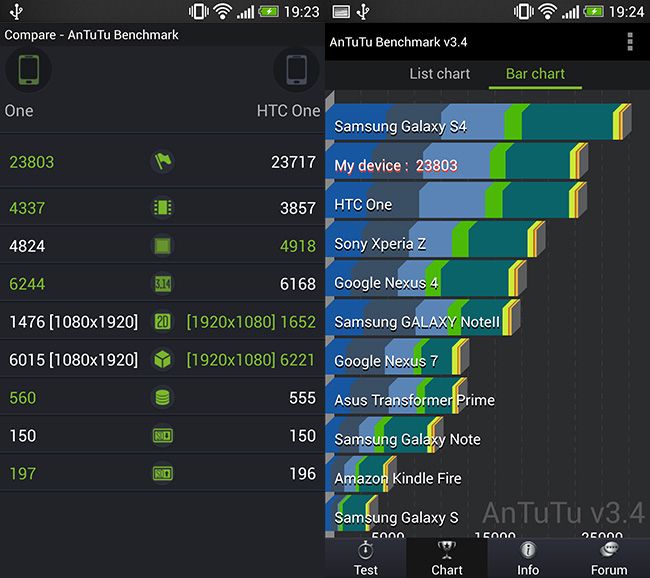650x578 pixels.
Task: Tap the 2D score 1476 [1080x1920]
Action: click(73, 322)
